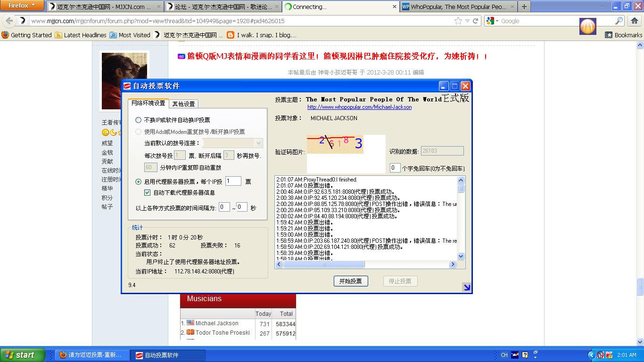Click the 开始投票 button

pyautogui.click(x=350, y=281)
